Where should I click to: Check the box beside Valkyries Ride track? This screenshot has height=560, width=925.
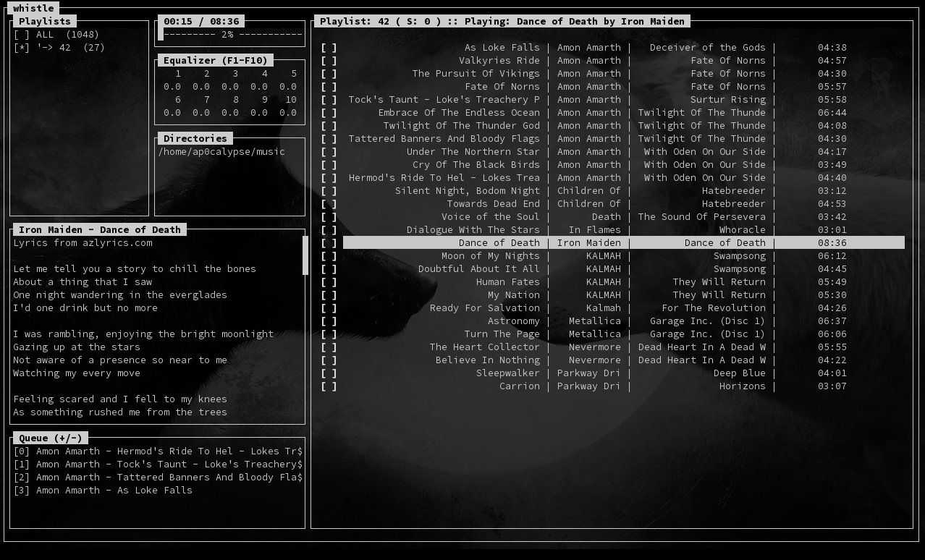(329, 61)
